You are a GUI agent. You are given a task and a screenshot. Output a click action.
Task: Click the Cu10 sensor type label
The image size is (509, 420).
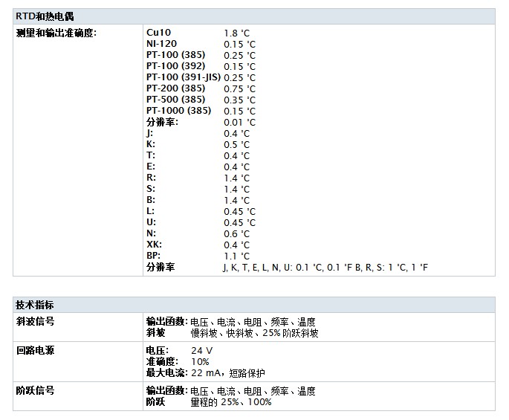158,33
